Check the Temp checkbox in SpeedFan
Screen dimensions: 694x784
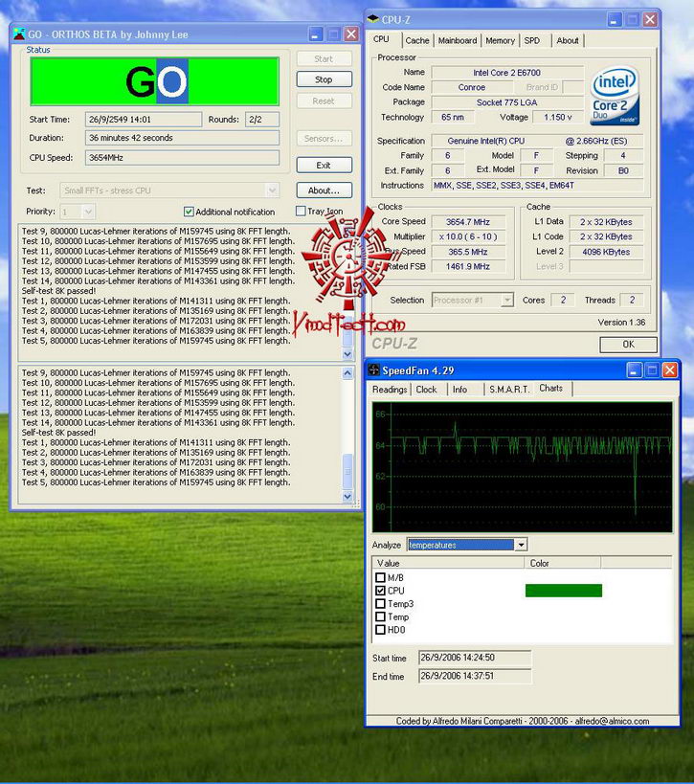pyautogui.click(x=380, y=616)
